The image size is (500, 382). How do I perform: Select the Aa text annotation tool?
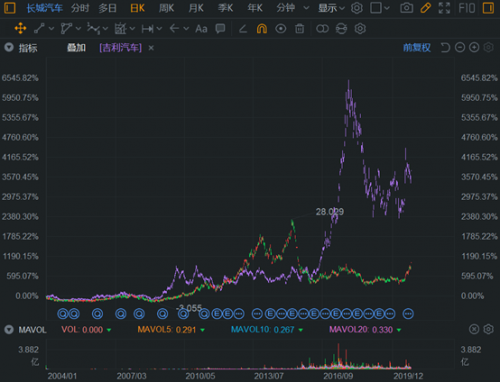click(x=201, y=29)
